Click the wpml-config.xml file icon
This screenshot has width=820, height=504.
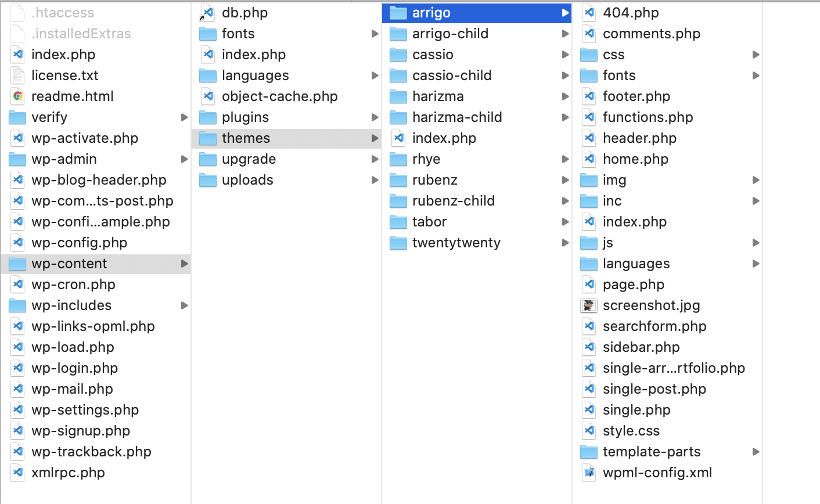pos(589,473)
